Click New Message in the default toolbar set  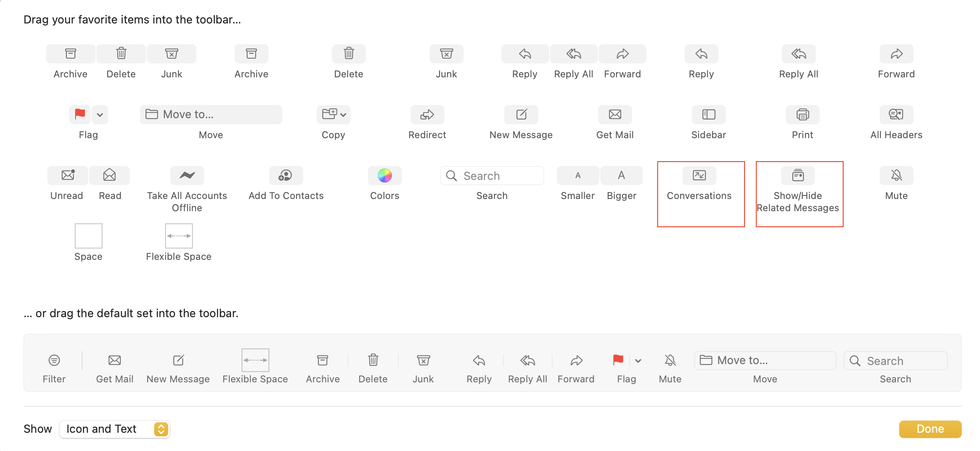point(178,360)
